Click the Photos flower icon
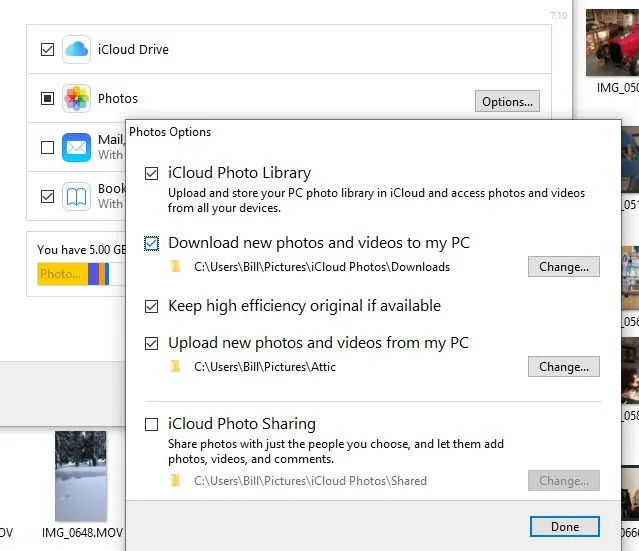Screen dimensions: 639x551 pos(76,98)
